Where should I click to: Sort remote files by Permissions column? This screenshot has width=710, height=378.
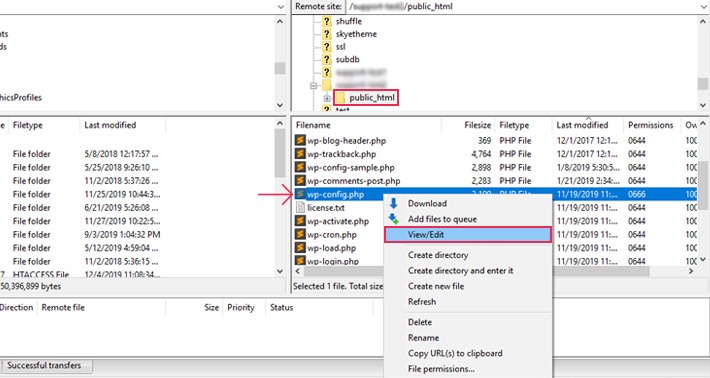click(x=652, y=125)
